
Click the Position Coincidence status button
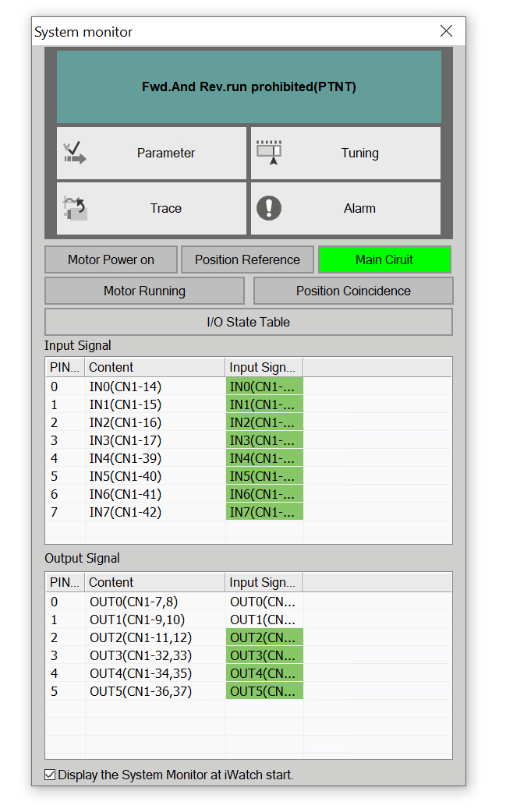pos(353,291)
